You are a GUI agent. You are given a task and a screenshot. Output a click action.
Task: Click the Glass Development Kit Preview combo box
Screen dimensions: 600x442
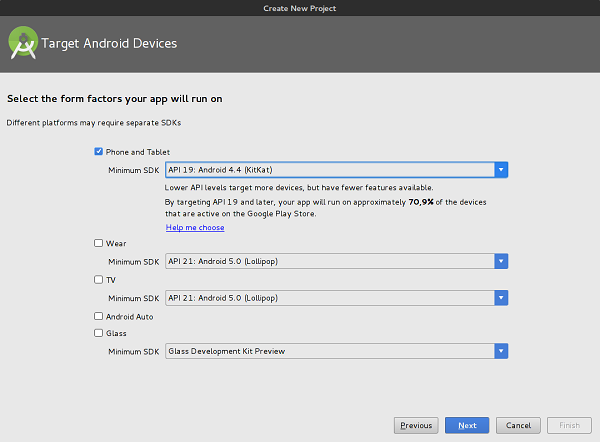[336, 351]
